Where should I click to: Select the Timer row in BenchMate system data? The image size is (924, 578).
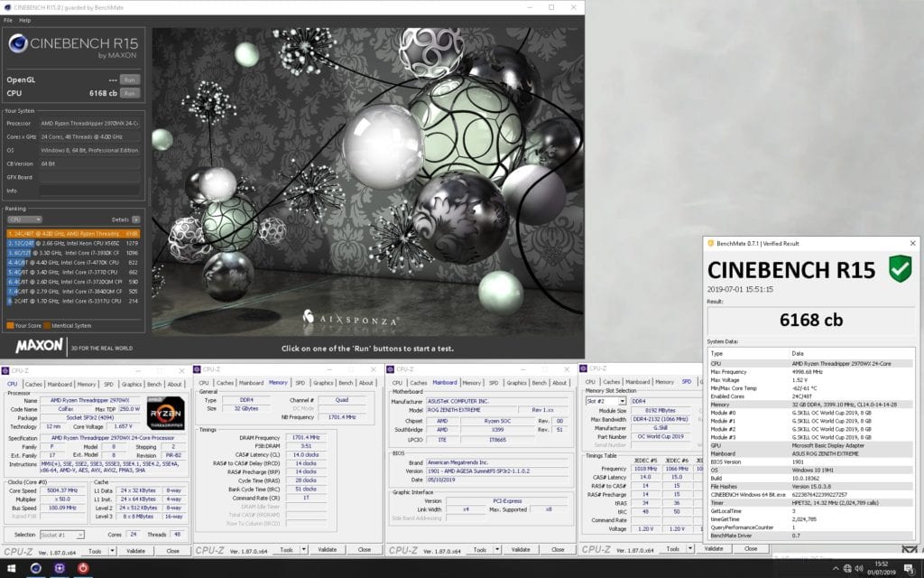pyautogui.click(x=813, y=502)
